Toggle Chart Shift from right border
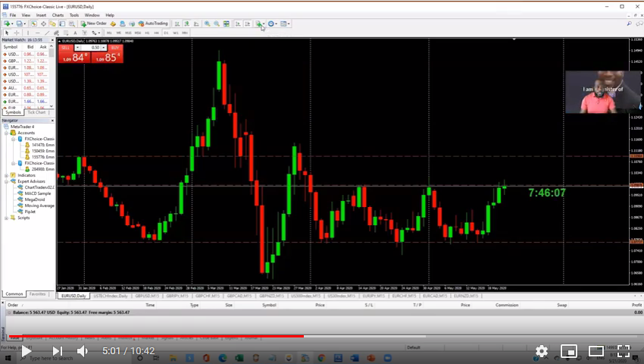644x364 pixels. click(248, 24)
